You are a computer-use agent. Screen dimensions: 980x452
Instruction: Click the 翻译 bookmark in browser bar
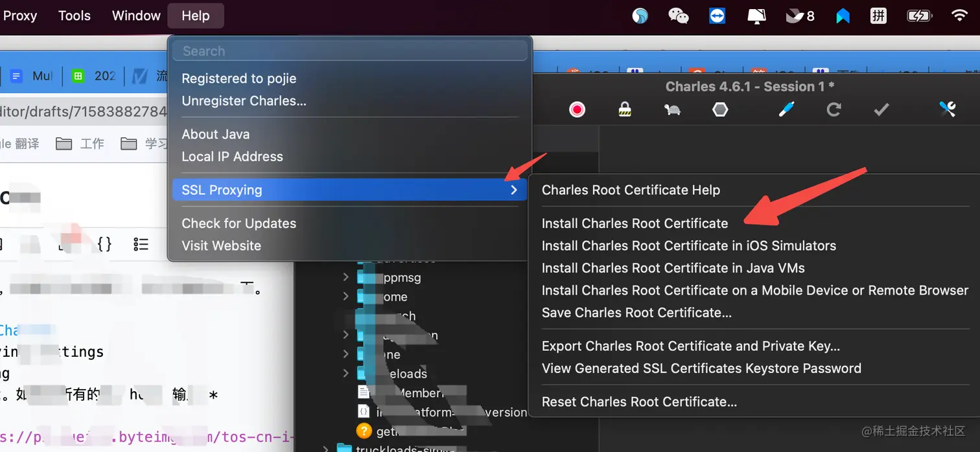tap(19, 144)
